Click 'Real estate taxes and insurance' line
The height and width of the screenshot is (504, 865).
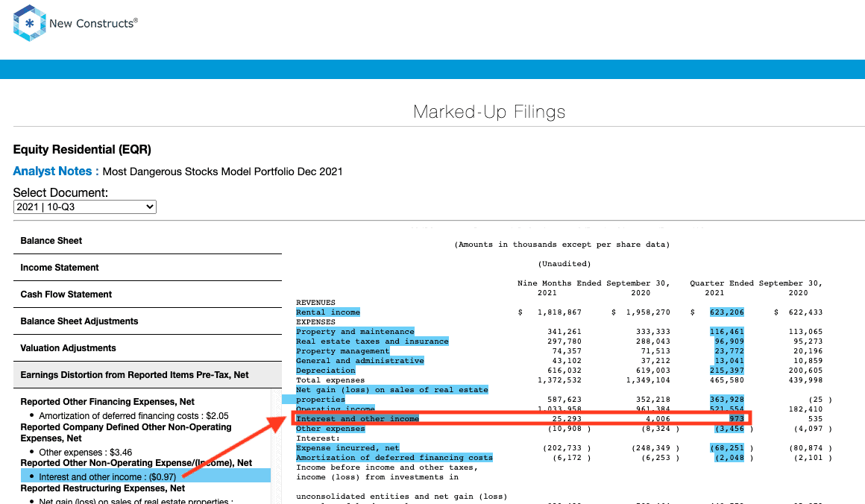pyautogui.click(x=372, y=341)
